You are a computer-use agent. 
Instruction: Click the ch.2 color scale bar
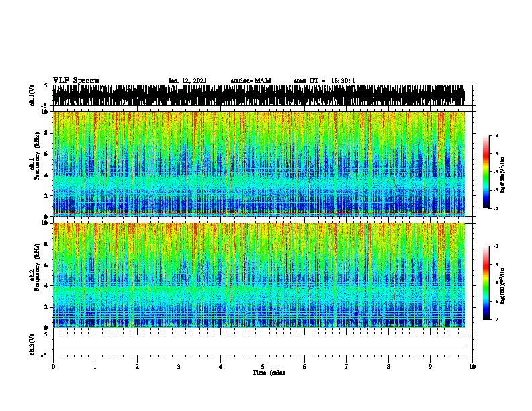(486, 283)
